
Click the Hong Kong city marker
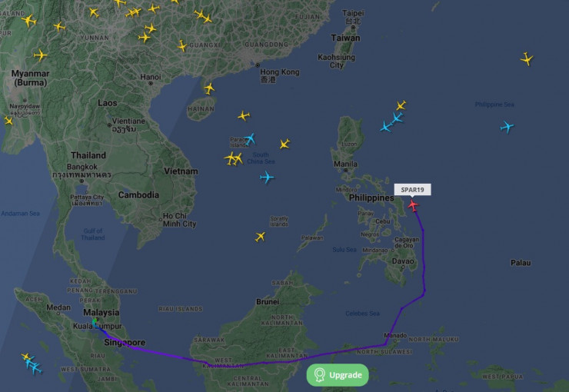point(258,65)
